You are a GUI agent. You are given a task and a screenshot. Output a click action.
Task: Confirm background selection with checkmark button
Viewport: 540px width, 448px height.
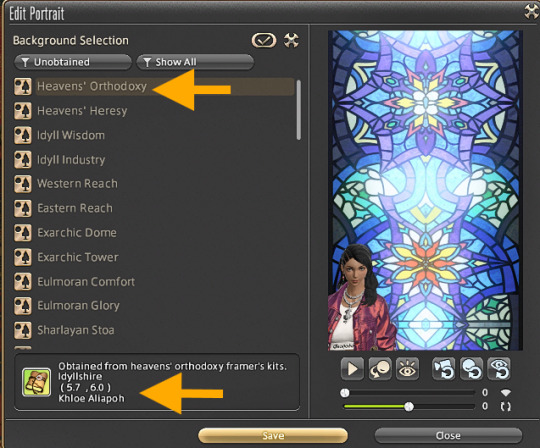264,41
